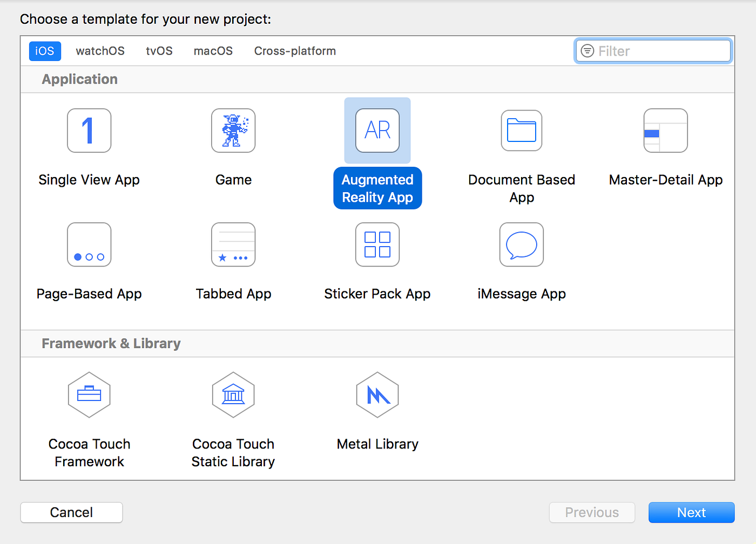Image resolution: width=756 pixels, height=544 pixels.
Task: Select the Master-Detail App template icon
Action: tap(666, 131)
